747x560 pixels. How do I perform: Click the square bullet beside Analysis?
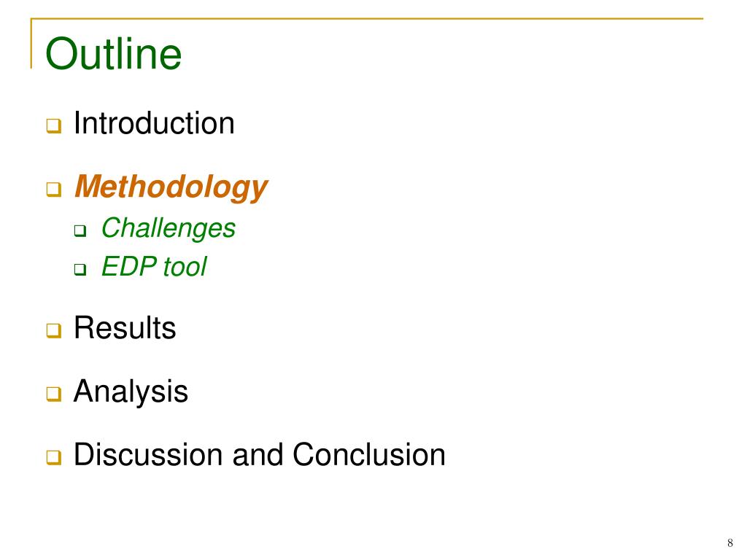(x=54, y=394)
